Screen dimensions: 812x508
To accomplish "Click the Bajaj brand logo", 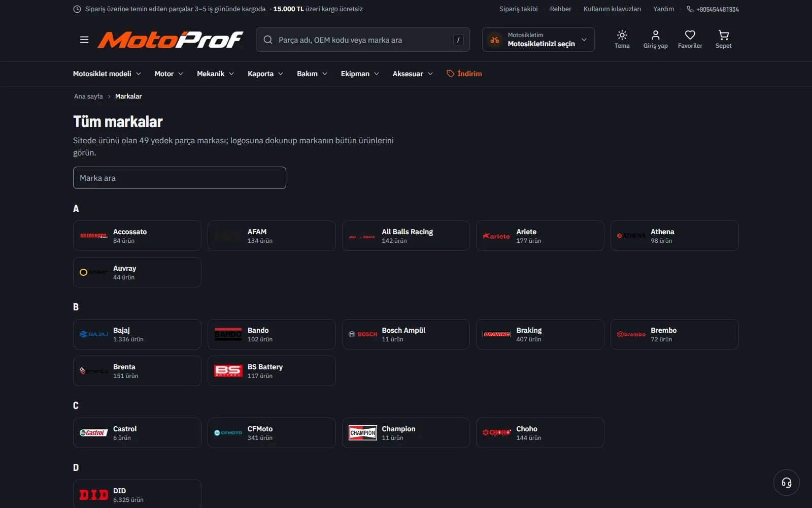I will (94, 334).
